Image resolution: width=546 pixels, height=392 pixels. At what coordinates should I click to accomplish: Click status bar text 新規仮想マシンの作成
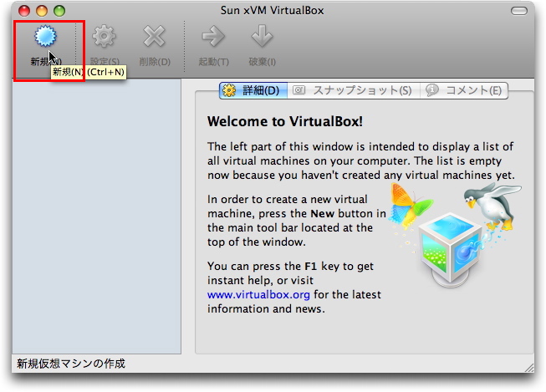(71, 364)
